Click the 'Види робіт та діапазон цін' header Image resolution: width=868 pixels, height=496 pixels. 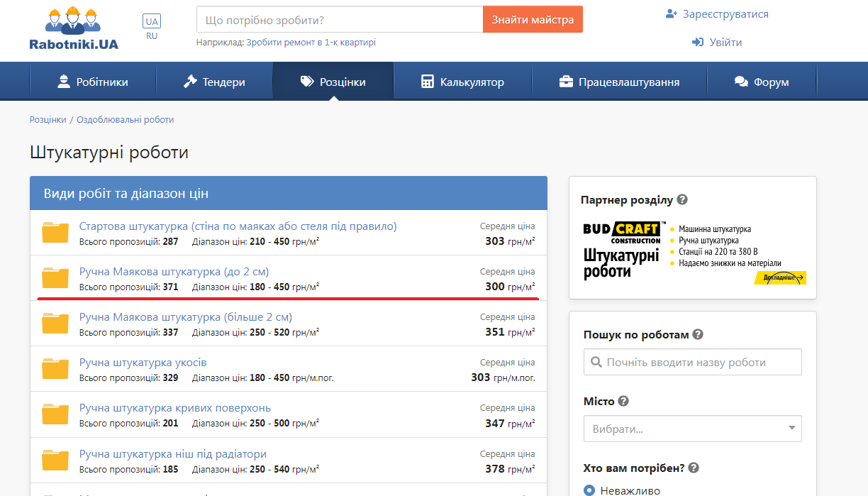pos(289,193)
